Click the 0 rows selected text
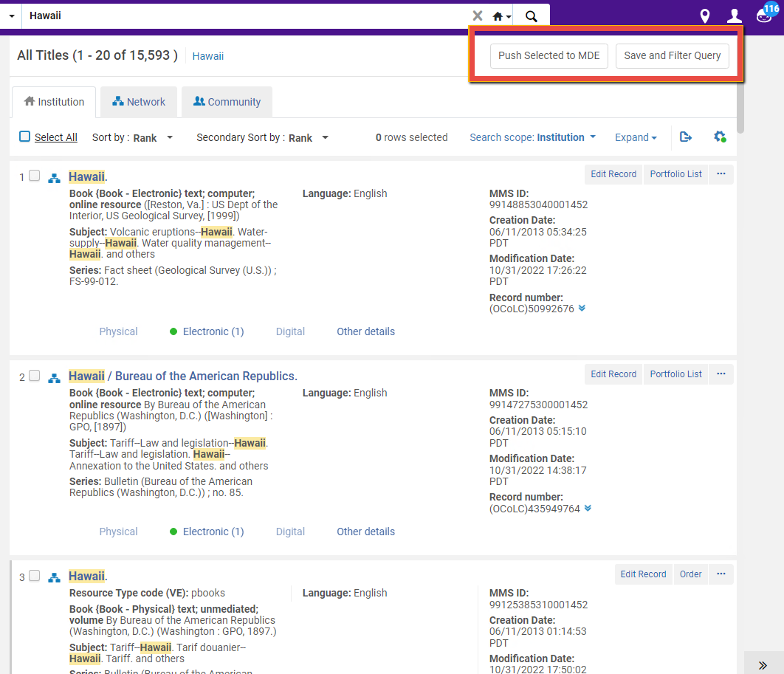This screenshot has width=784, height=674. [411, 137]
